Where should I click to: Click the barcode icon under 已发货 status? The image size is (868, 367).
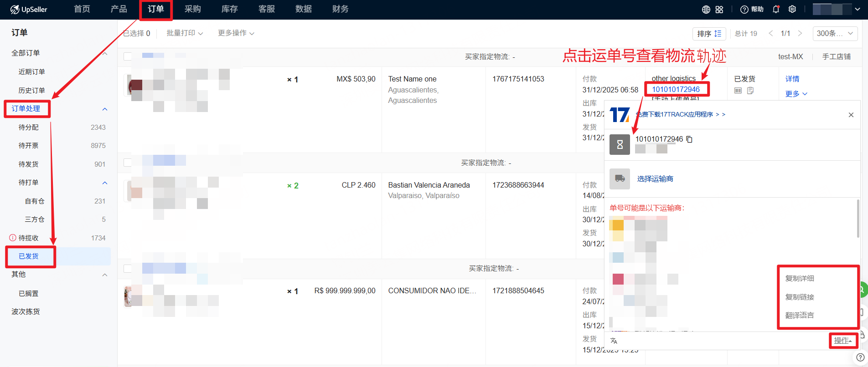coord(738,91)
